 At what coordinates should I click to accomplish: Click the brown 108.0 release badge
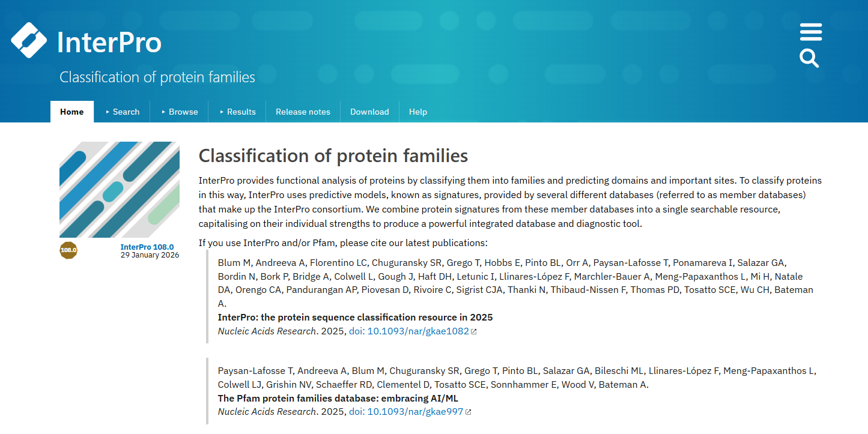click(x=68, y=250)
